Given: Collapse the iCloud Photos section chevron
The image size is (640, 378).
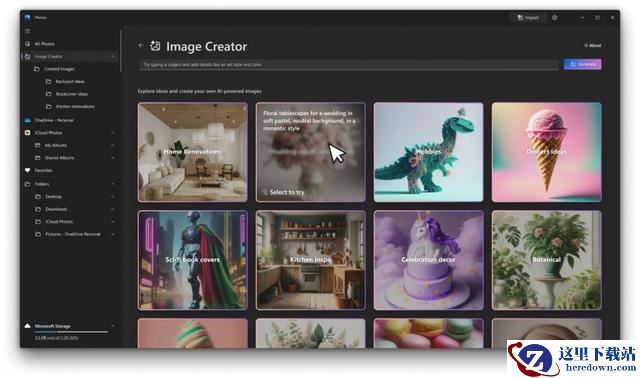Looking at the screenshot, I should pyautogui.click(x=113, y=133).
